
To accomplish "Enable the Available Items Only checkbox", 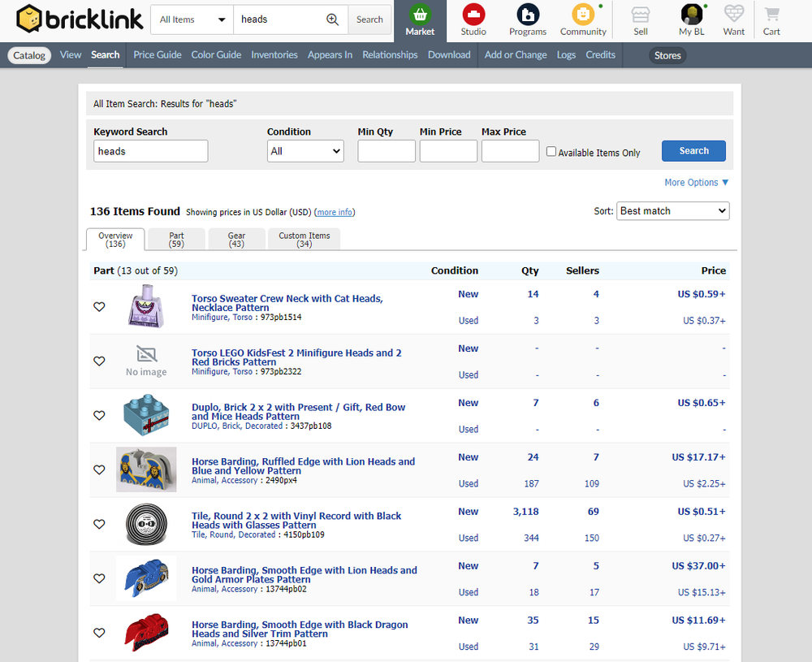I will click(551, 151).
